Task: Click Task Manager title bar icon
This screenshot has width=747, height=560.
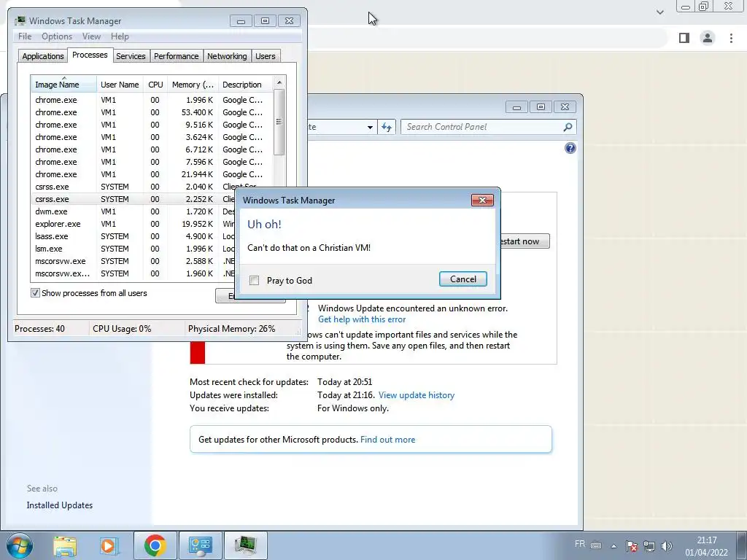Action: (20, 21)
